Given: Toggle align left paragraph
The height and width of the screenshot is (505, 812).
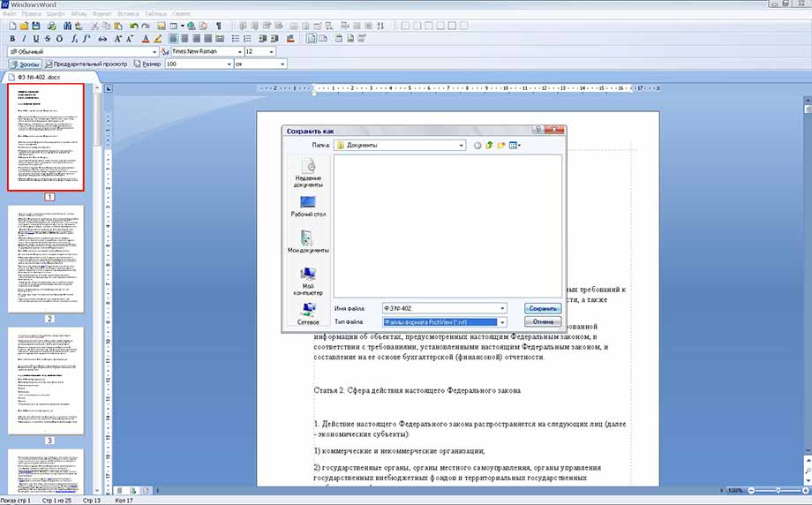Looking at the screenshot, I should [173, 39].
